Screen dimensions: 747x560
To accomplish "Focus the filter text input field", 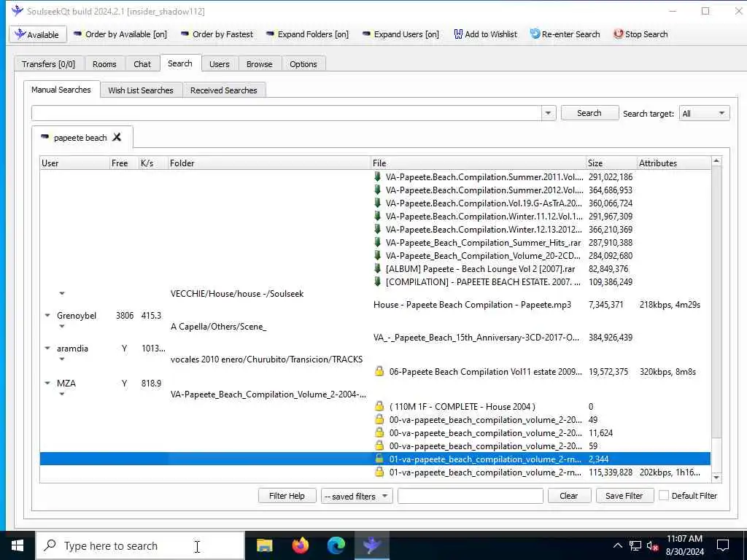I will 471,496.
